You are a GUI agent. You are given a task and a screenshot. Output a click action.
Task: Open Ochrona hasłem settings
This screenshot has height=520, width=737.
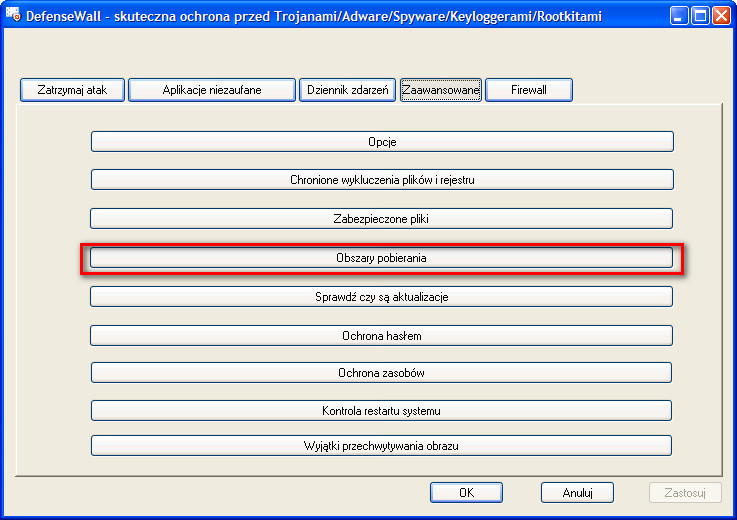click(381, 336)
